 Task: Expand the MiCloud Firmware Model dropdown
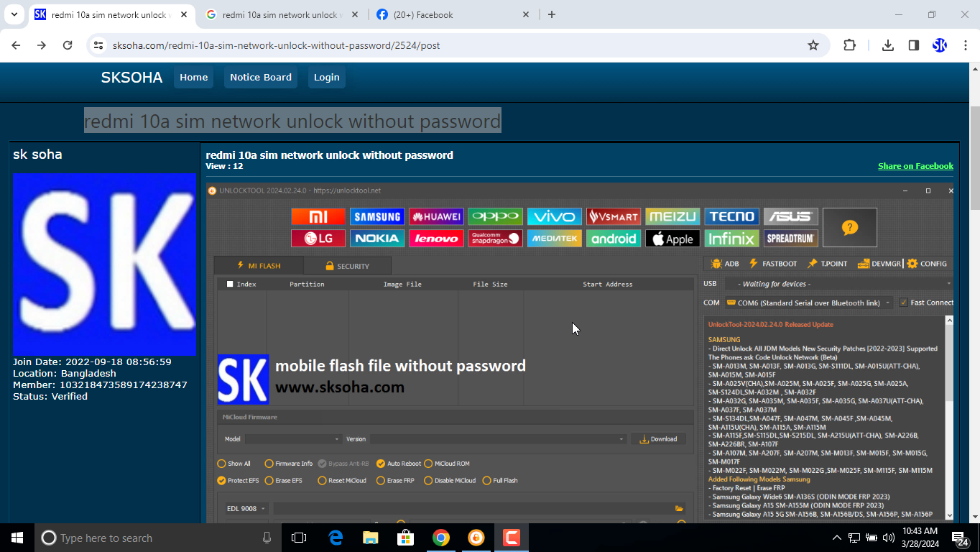coord(292,439)
